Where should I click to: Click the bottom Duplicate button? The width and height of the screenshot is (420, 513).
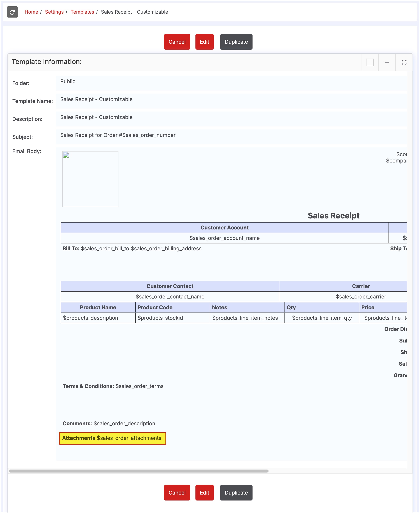(236, 492)
